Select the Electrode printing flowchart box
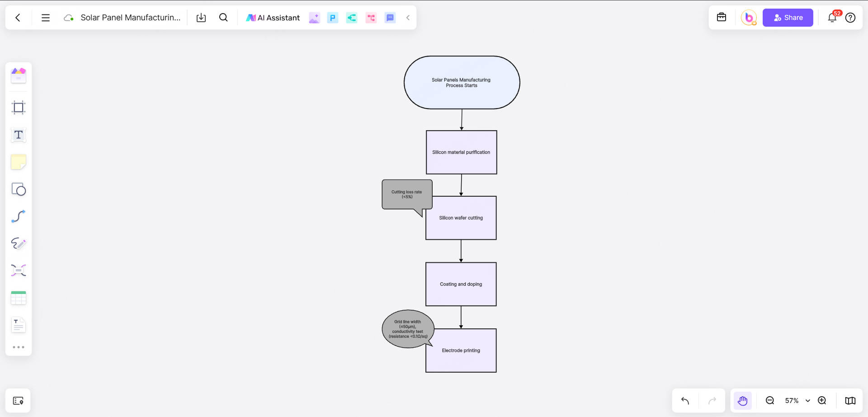Image resolution: width=868 pixels, height=417 pixels. point(461,350)
